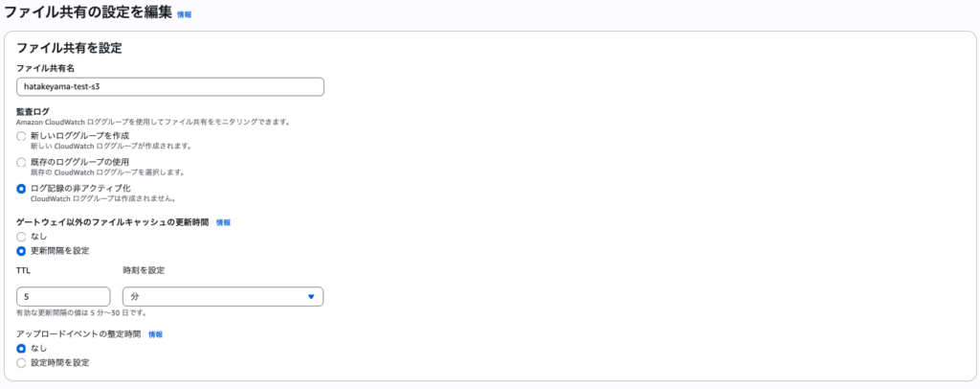
Task: Click the TTL value input field
Action: click(63, 296)
